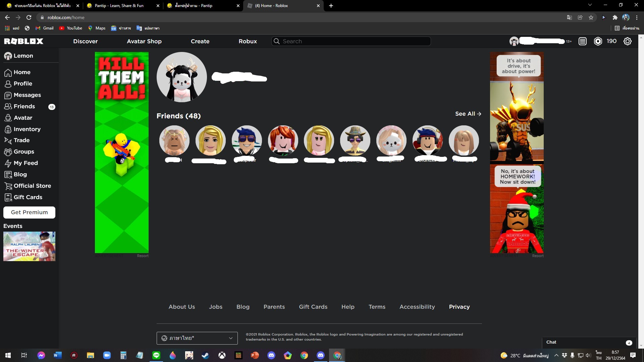Open the Gmail bookmark
644x362 pixels.
[x=45, y=28]
